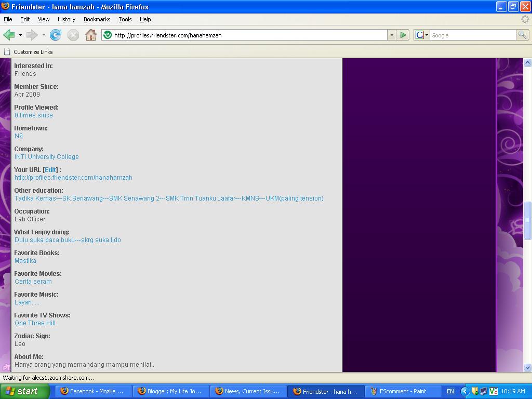The height and width of the screenshot is (399, 532).
Task: Click the One Three Hill link
Action: coord(35,323)
